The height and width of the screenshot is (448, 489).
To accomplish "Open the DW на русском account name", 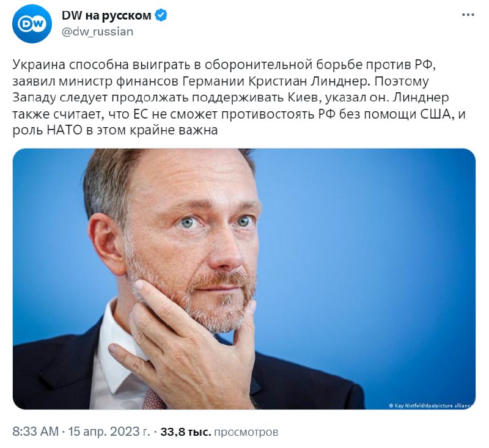I will [106, 15].
